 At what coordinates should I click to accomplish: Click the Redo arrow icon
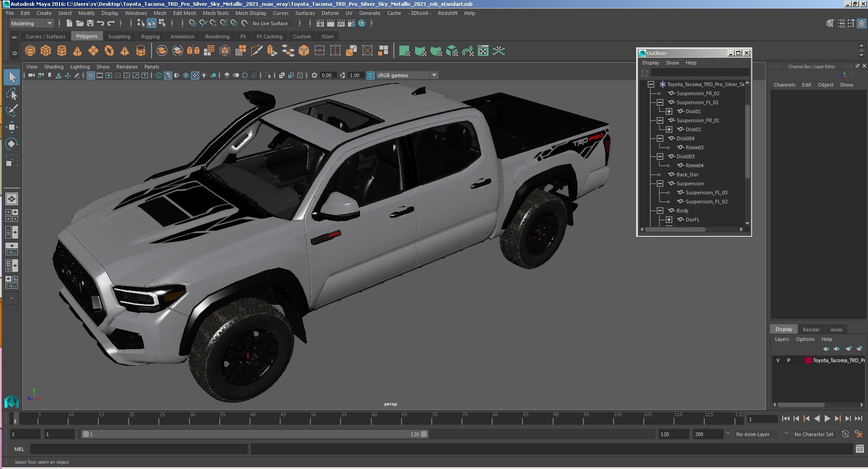pos(111,23)
